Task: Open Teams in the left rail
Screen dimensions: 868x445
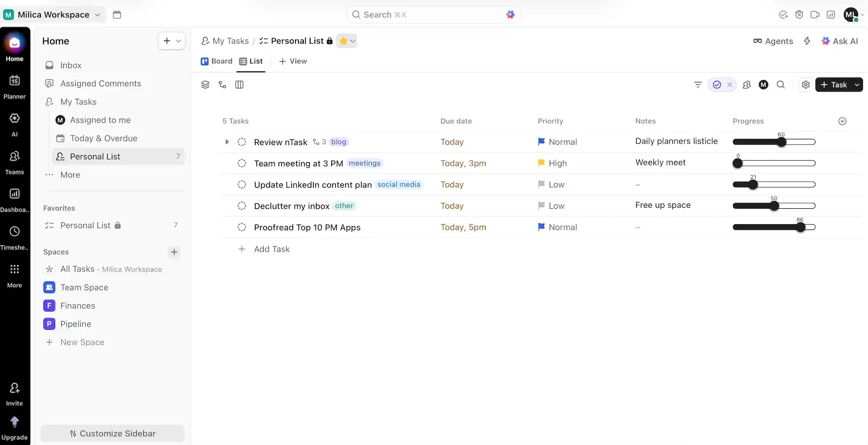Action: 14,162
